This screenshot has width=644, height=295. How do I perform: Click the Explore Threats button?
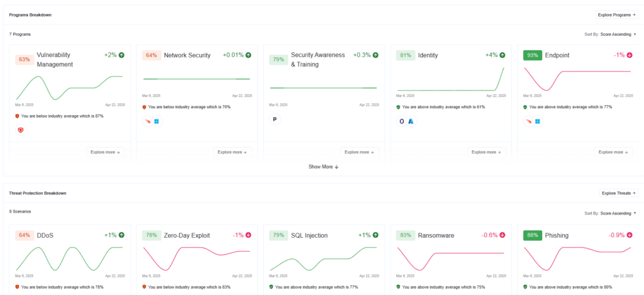click(x=619, y=193)
